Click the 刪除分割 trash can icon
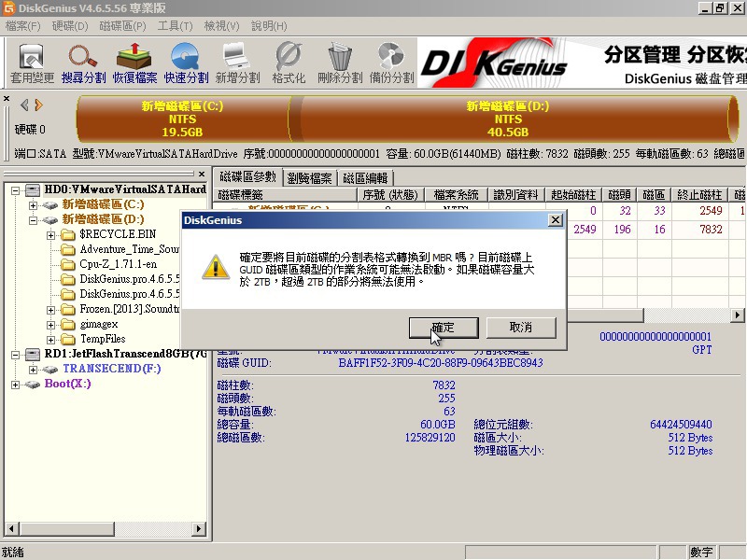Image resolution: width=747 pixels, height=560 pixels. tap(339, 63)
